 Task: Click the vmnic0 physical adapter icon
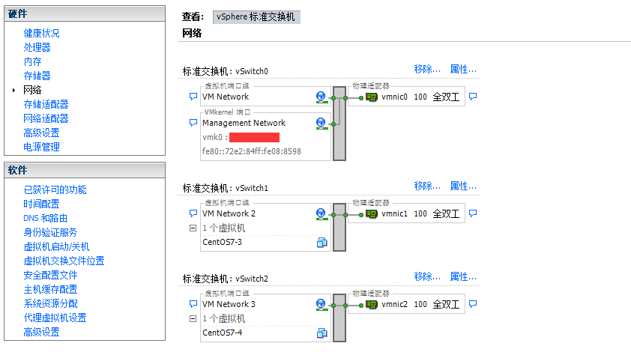point(371,97)
